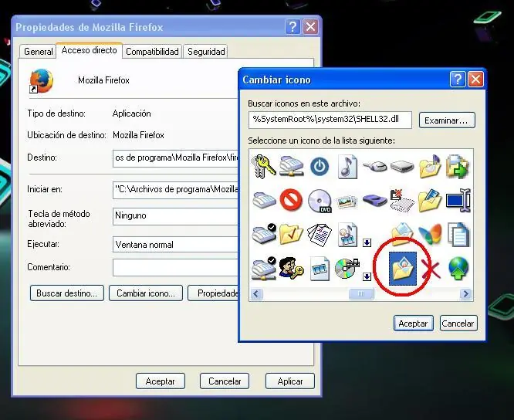Select the red prohibited sign icon
Image resolution: width=514 pixels, height=420 pixels.
click(x=291, y=200)
